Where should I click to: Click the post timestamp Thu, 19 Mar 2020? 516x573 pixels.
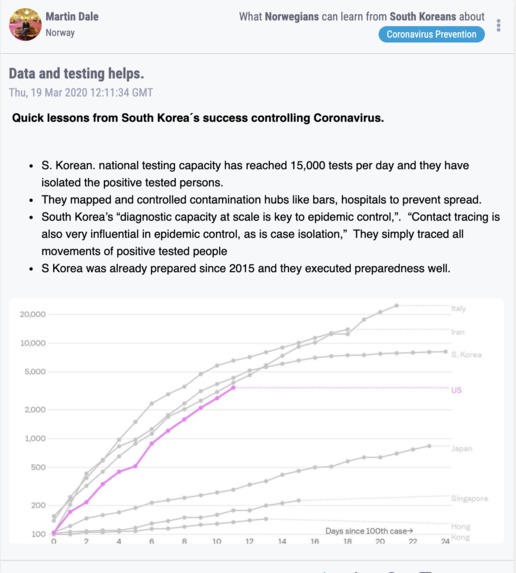click(81, 92)
